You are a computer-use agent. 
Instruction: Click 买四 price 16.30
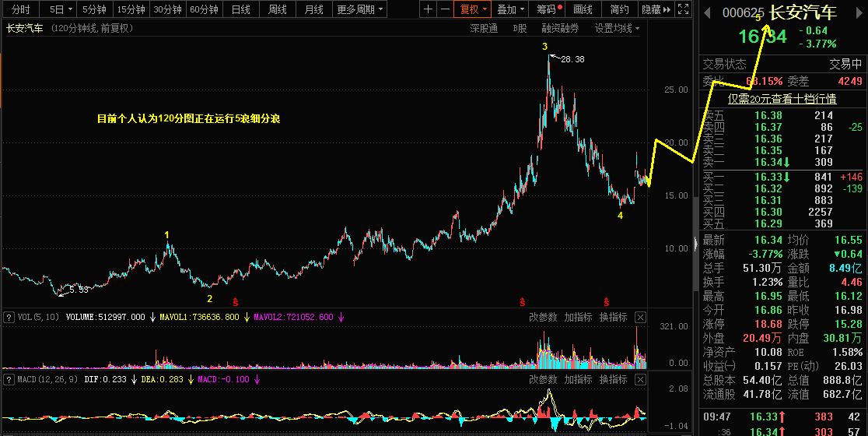click(768, 212)
